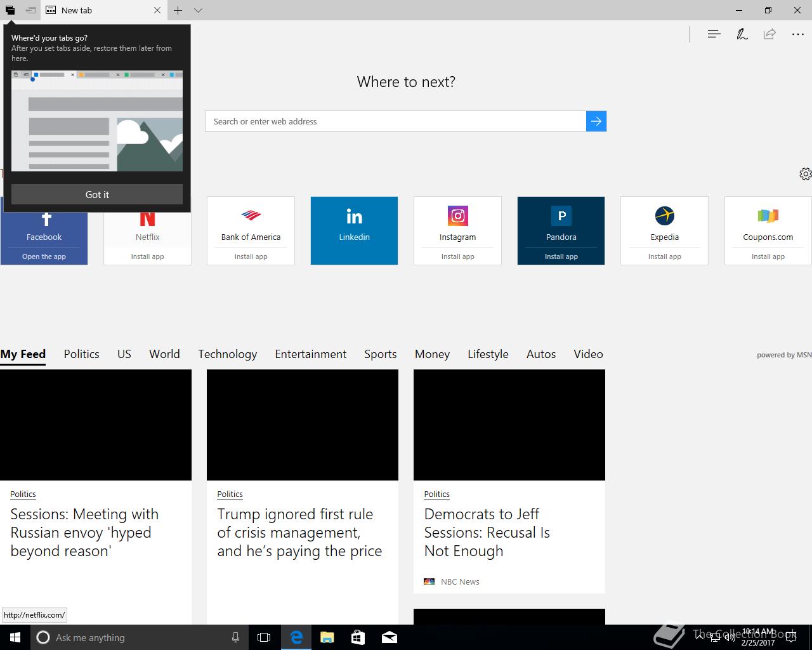Open the Sessions Russian envoy article headline

click(84, 533)
